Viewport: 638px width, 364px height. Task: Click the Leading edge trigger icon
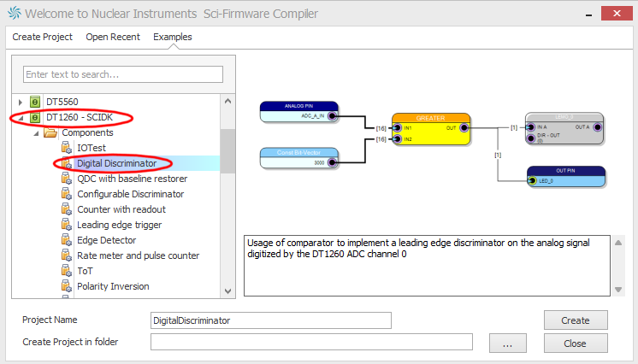[67, 225]
